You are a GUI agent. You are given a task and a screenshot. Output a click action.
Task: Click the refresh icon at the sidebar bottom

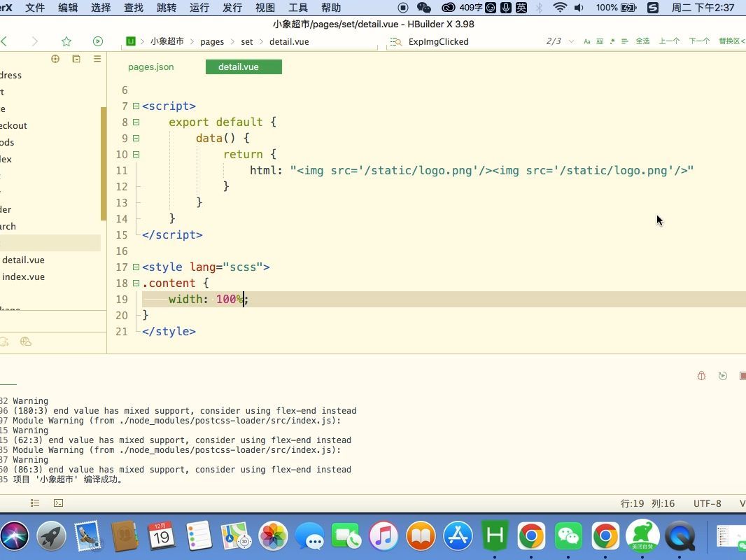coord(4,342)
